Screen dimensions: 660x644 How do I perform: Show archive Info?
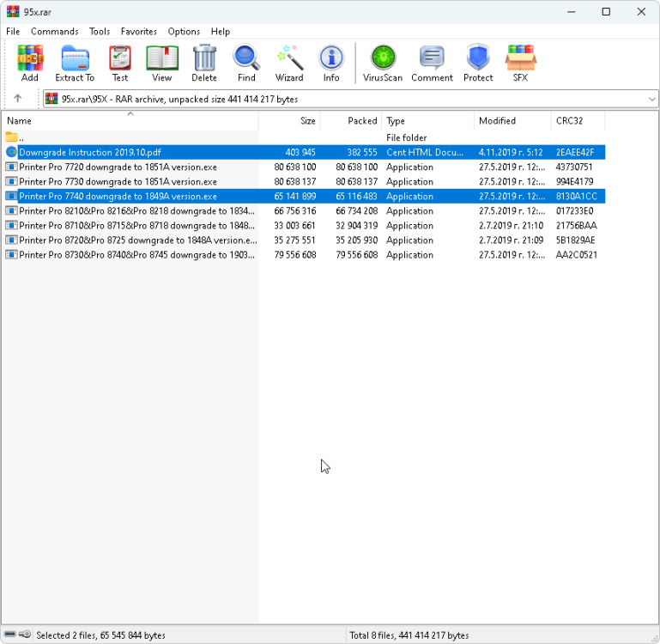click(331, 64)
